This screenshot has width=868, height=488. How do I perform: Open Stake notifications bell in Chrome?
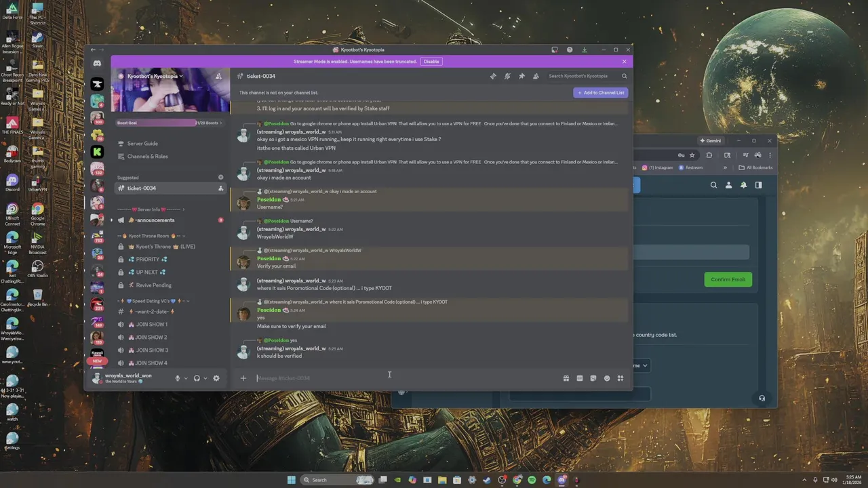point(744,185)
